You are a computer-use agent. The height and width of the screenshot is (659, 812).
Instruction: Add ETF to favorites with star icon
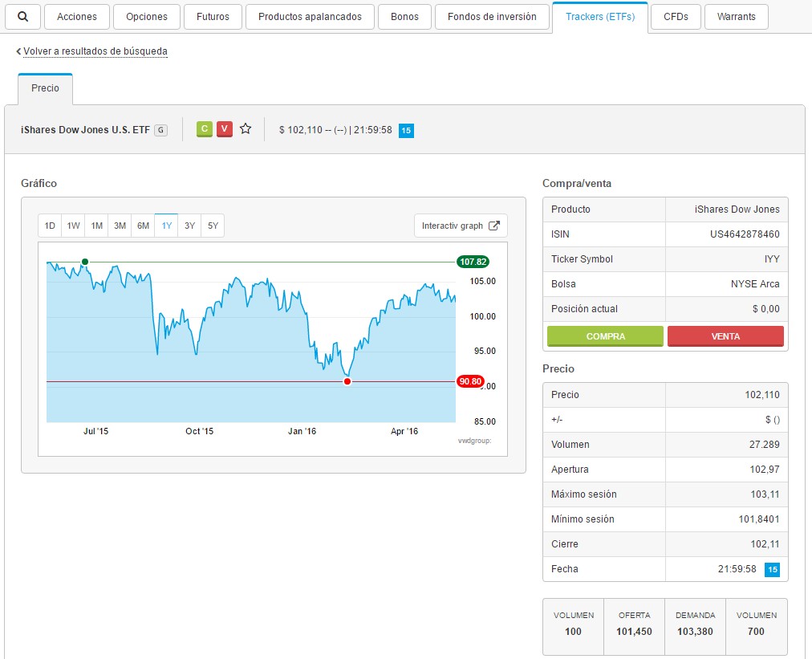pos(246,129)
